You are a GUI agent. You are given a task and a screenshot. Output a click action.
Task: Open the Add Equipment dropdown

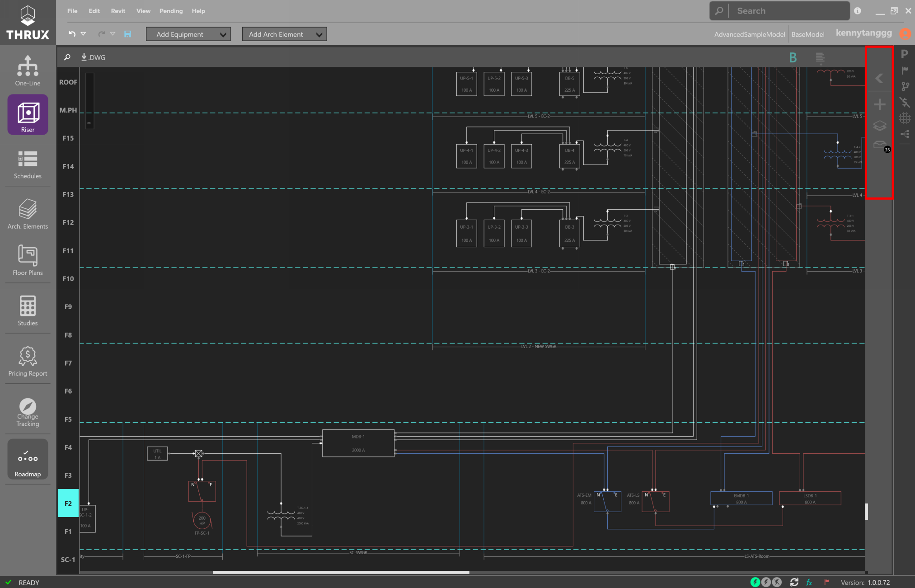pyautogui.click(x=188, y=34)
